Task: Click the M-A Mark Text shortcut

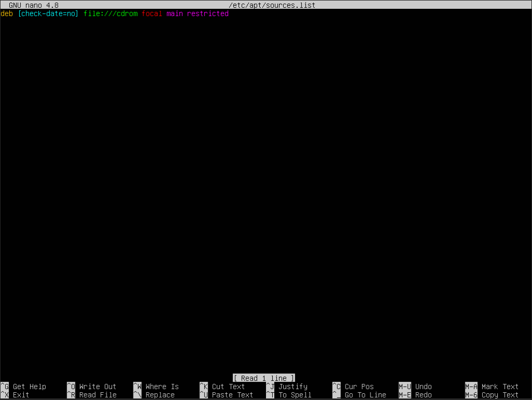Action: point(491,386)
